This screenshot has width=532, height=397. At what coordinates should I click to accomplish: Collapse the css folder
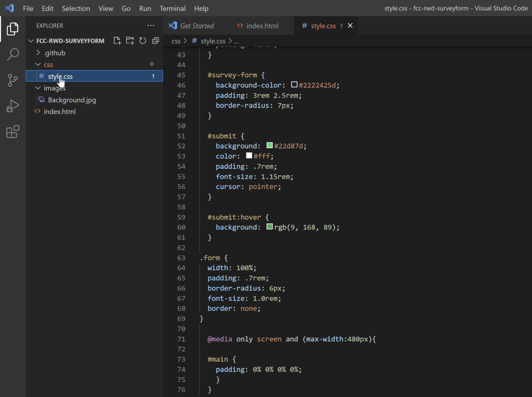tap(48, 64)
